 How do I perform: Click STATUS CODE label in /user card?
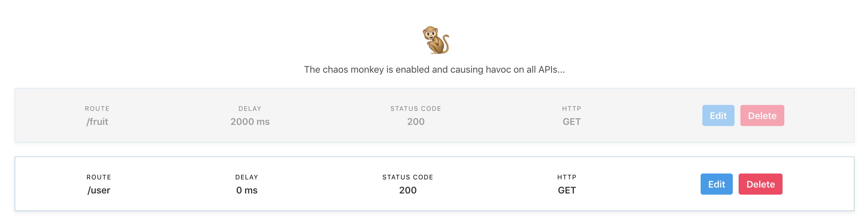point(408,177)
